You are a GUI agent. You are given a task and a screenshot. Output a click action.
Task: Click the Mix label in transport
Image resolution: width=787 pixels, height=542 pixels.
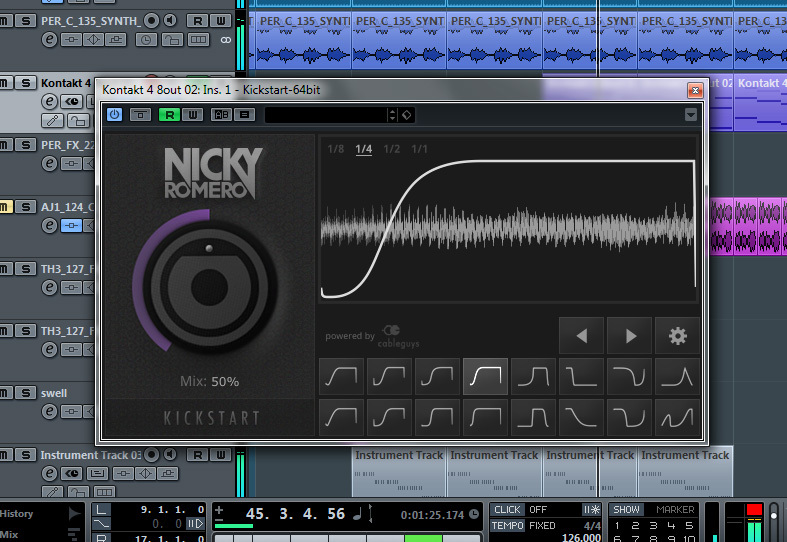[9, 534]
